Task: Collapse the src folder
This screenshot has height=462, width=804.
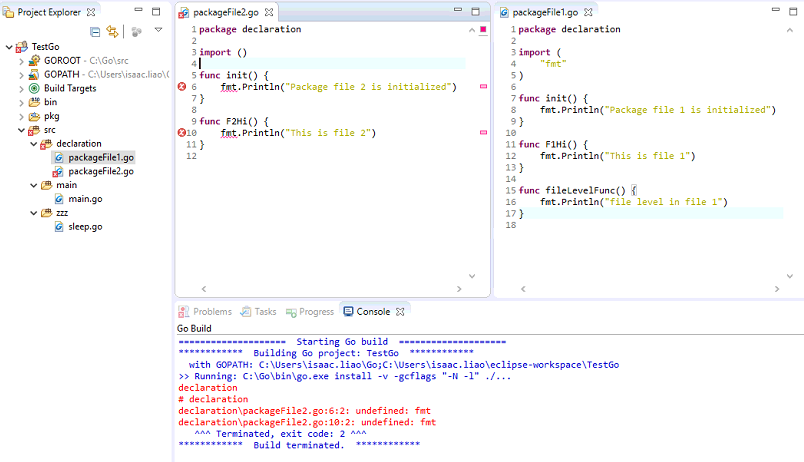Action: pyautogui.click(x=21, y=130)
